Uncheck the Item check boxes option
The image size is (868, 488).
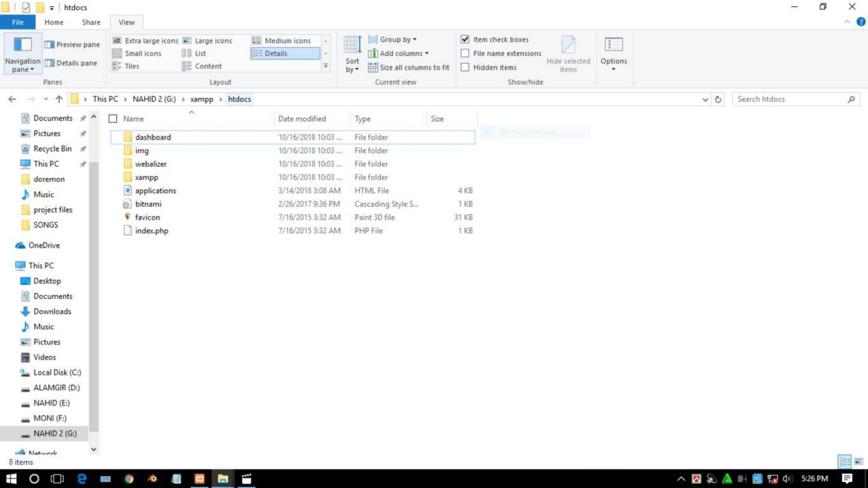click(x=465, y=40)
